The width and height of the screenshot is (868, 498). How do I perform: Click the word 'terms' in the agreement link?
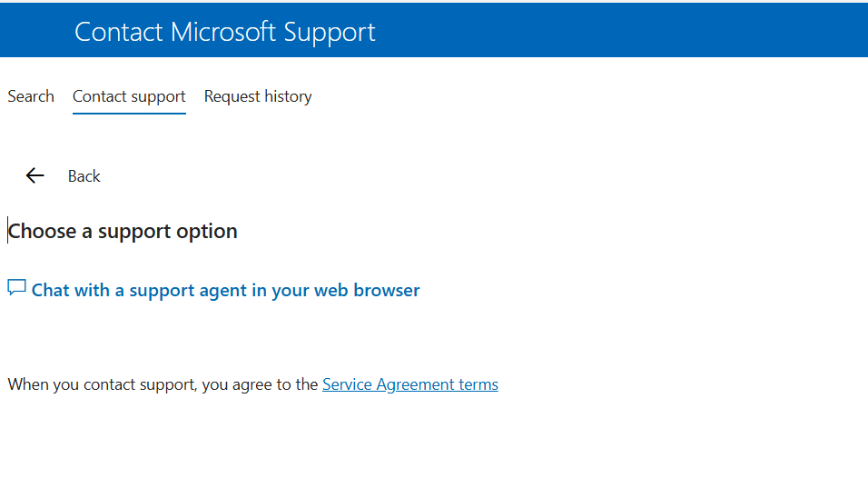coord(478,384)
